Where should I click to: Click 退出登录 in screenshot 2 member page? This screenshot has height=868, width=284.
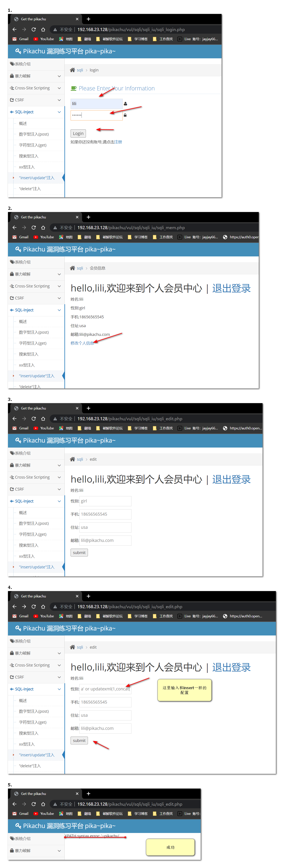(231, 288)
